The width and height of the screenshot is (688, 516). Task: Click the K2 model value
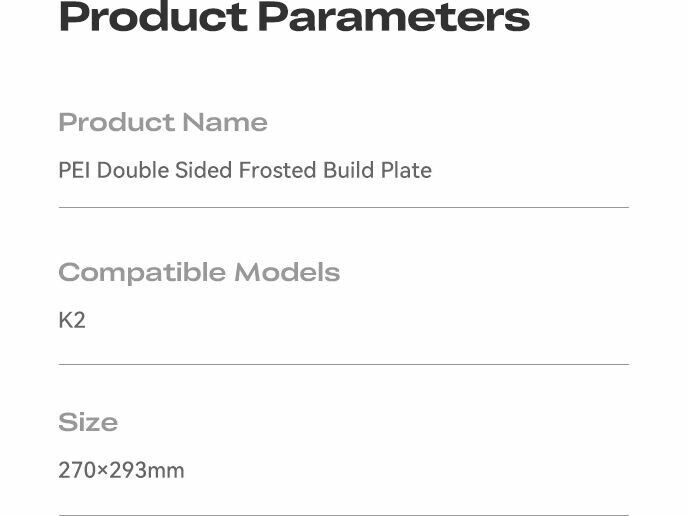pyautogui.click(x=72, y=320)
